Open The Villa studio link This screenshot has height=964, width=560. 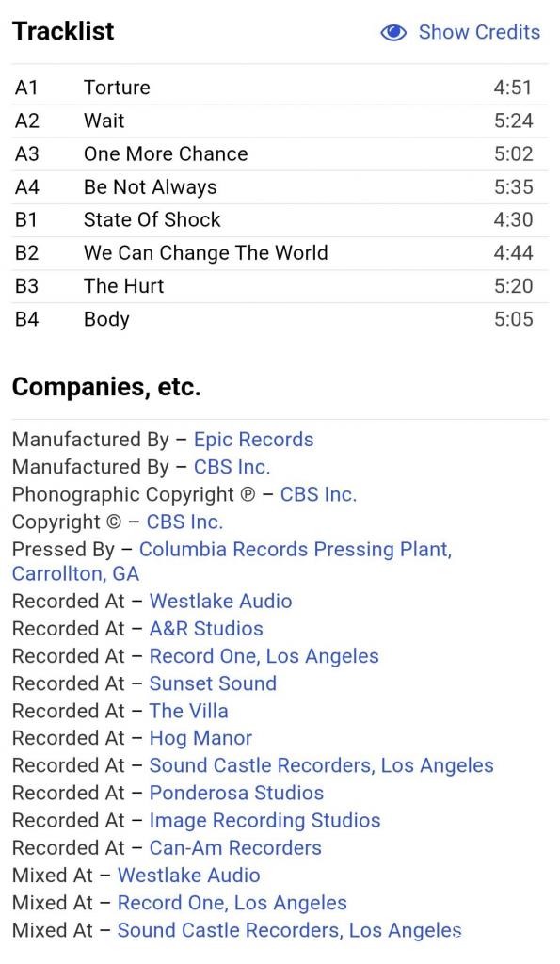pyautogui.click(x=189, y=711)
